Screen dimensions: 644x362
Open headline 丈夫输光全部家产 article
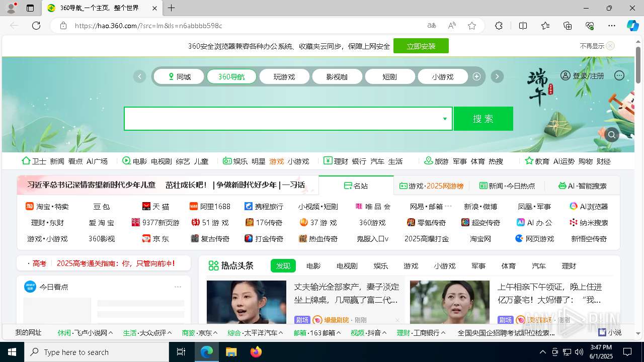click(347, 293)
